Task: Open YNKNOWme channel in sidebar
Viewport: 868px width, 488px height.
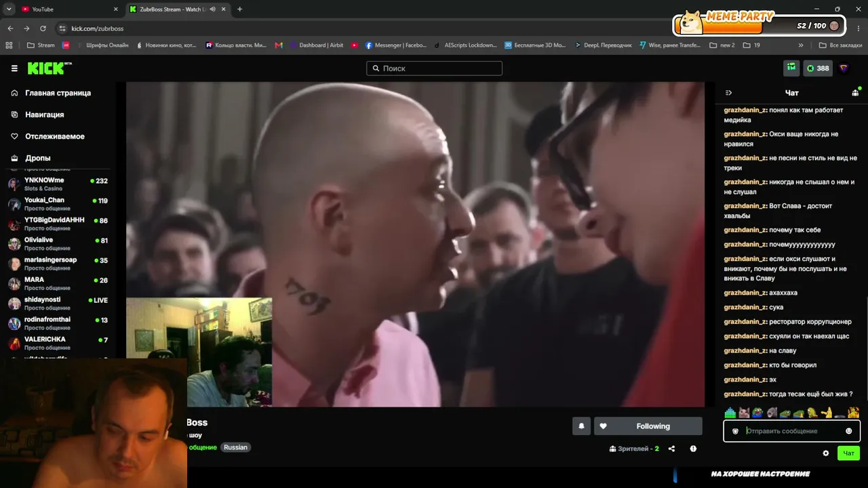Action: tap(58, 184)
